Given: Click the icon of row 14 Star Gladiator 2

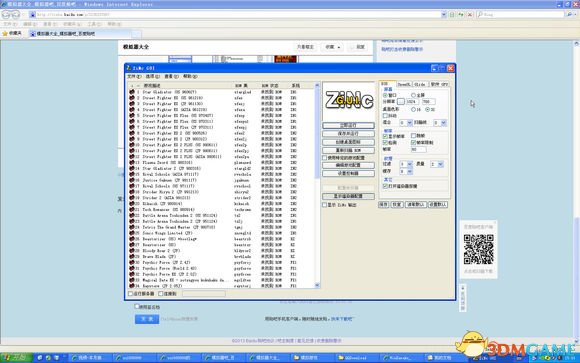Looking at the screenshot, I should 132,168.
